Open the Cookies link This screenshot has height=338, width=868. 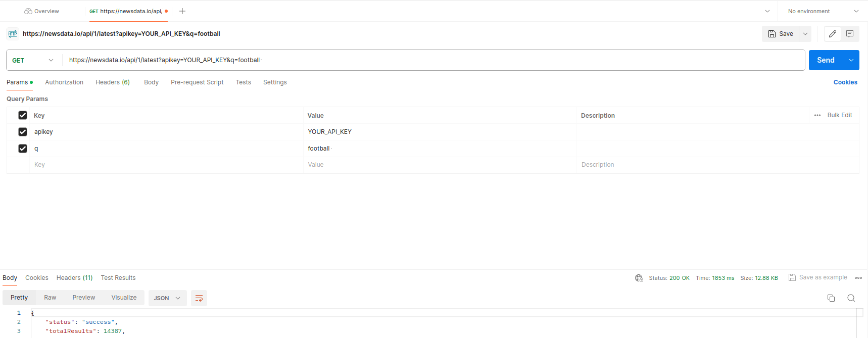tap(845, 82)
